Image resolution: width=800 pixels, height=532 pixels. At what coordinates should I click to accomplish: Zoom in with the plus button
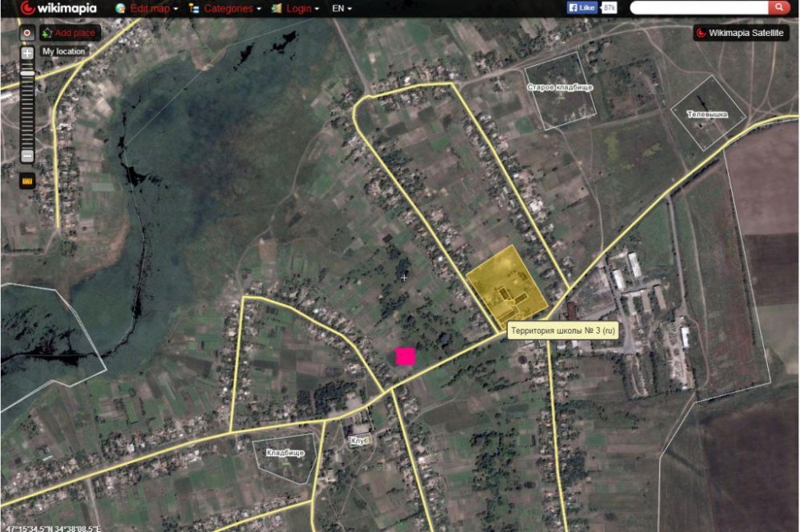(27, 54)
